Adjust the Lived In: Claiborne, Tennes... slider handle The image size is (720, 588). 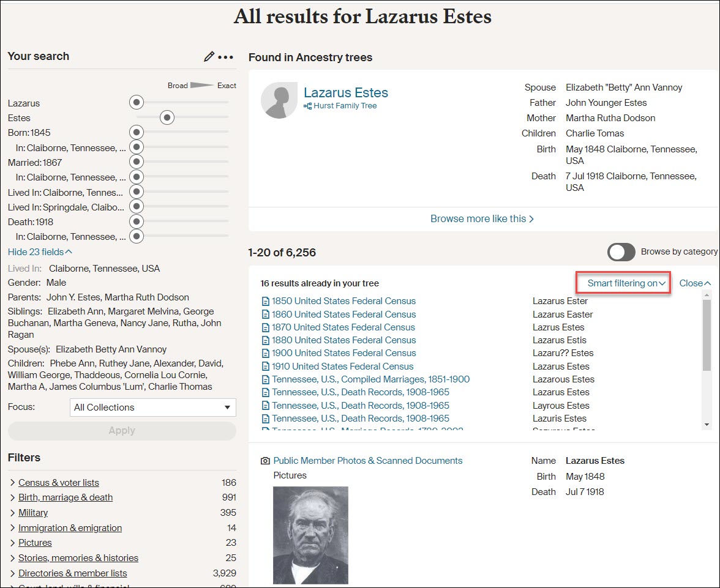[x=137, y=192]
